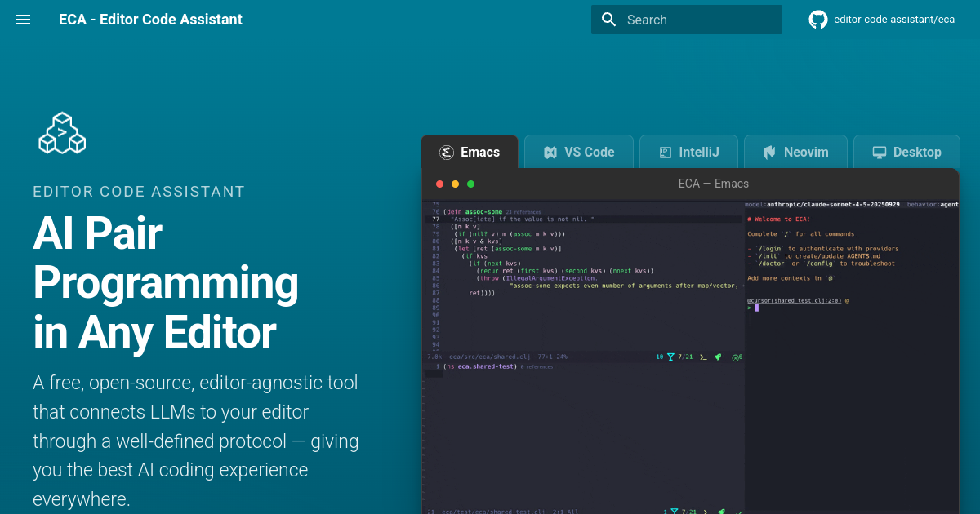Click the "/config" command in the chat
The image size is (980, 514).
click(x=819, y=264)
